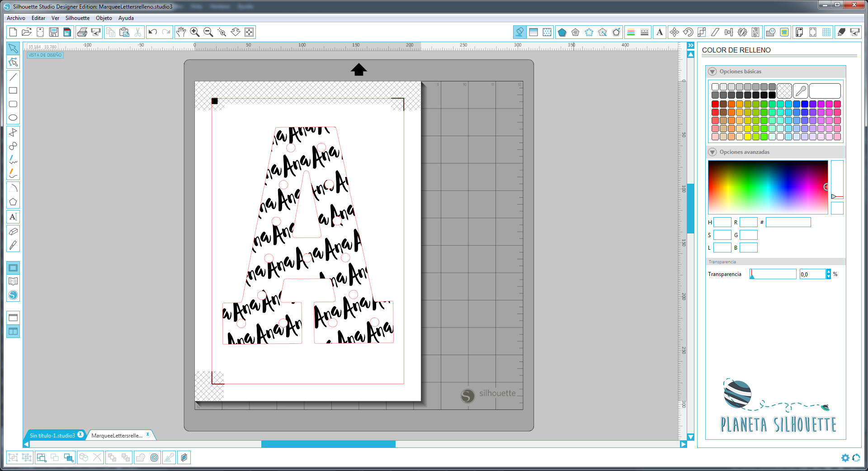This screenshot has height=471, width=868.
Task: Click the Zoom Out magnifier
Action: coord(208,32)
